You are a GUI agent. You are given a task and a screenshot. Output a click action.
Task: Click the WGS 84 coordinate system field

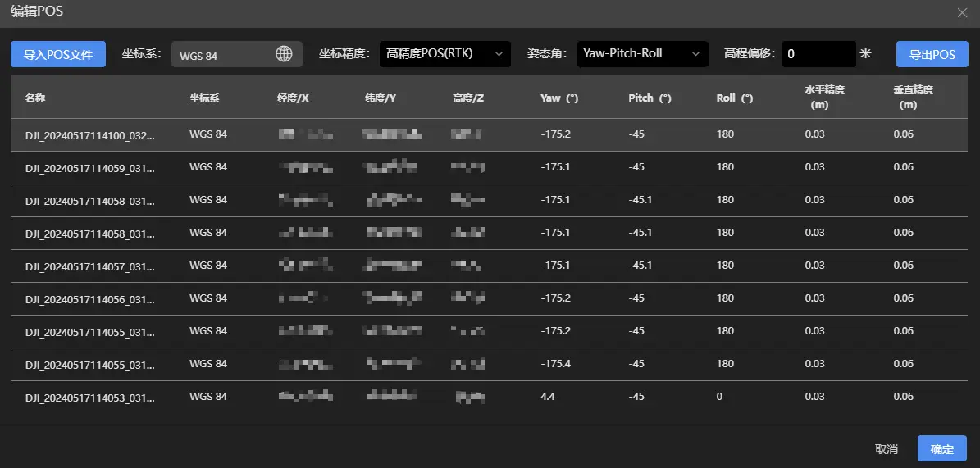[x=221, y=55]
